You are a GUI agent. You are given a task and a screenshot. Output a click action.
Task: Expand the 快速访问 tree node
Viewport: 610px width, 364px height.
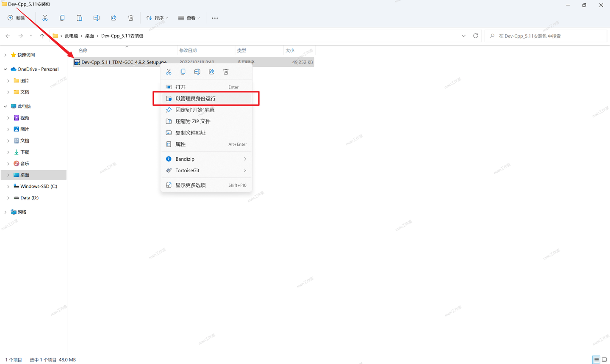point(6,55)
